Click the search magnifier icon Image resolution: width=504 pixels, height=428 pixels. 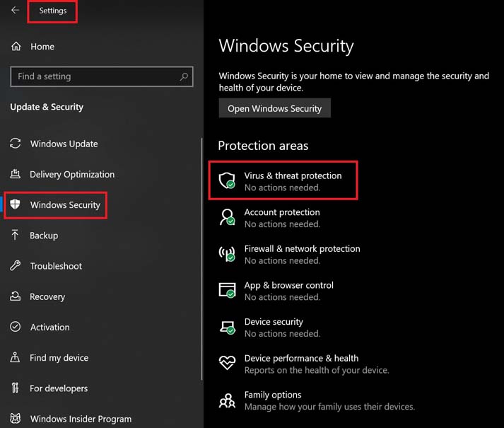click(184, 76)
